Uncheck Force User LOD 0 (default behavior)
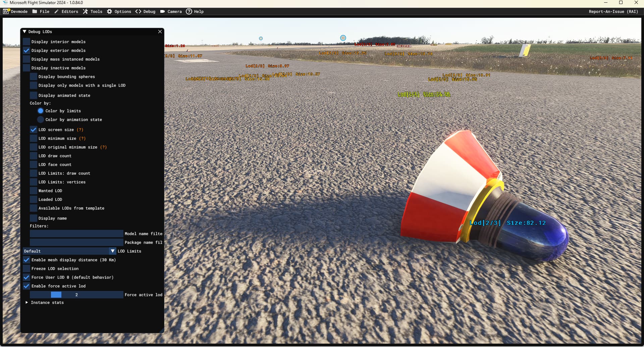The image size is (644, 347). pos(26,277)
